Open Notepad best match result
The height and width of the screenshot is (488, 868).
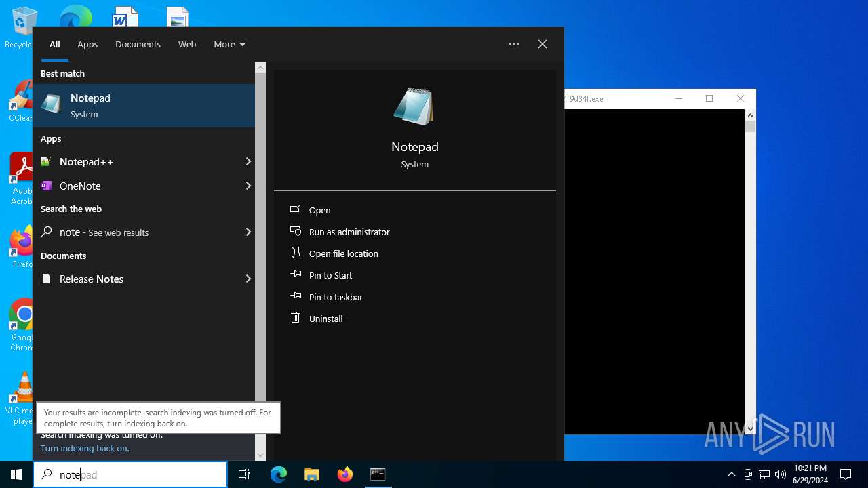(x=144, y=106)
